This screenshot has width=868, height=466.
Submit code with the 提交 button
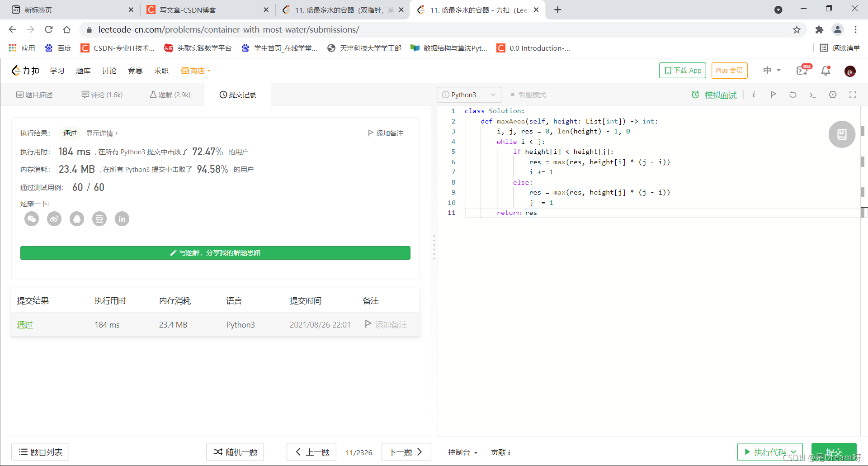pos(834,452)
